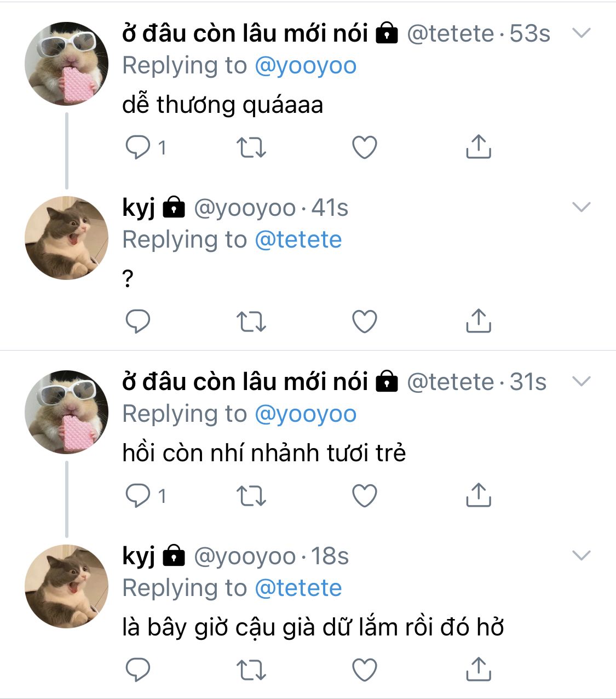Retweet the "hồi còn nhí nhảnh" tweet

coord(251,496)
